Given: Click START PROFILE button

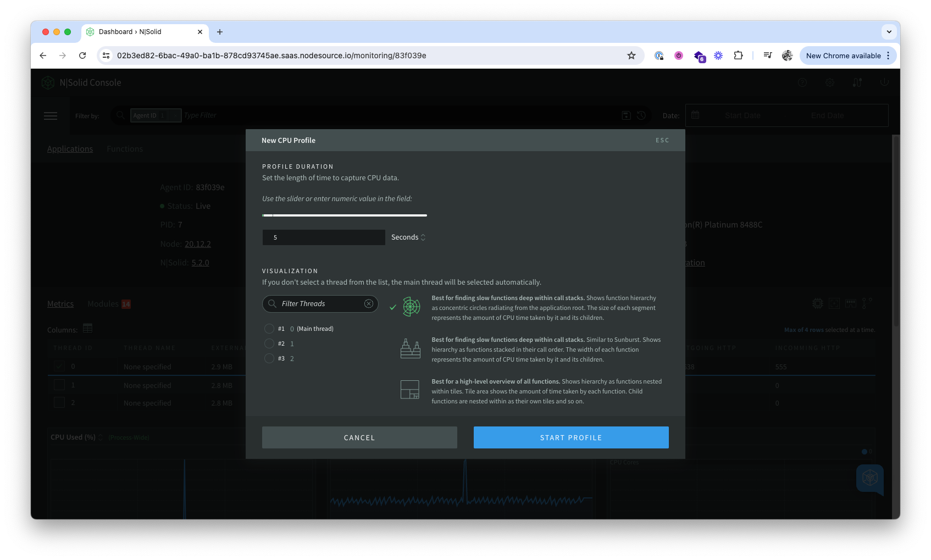Looking at the screenshot, I should pos(571,437).
